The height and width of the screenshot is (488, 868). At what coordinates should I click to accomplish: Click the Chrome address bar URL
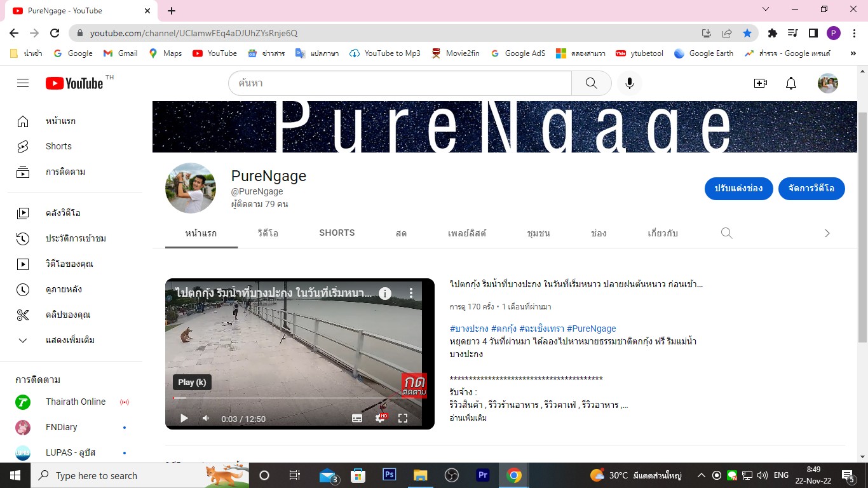194,33
